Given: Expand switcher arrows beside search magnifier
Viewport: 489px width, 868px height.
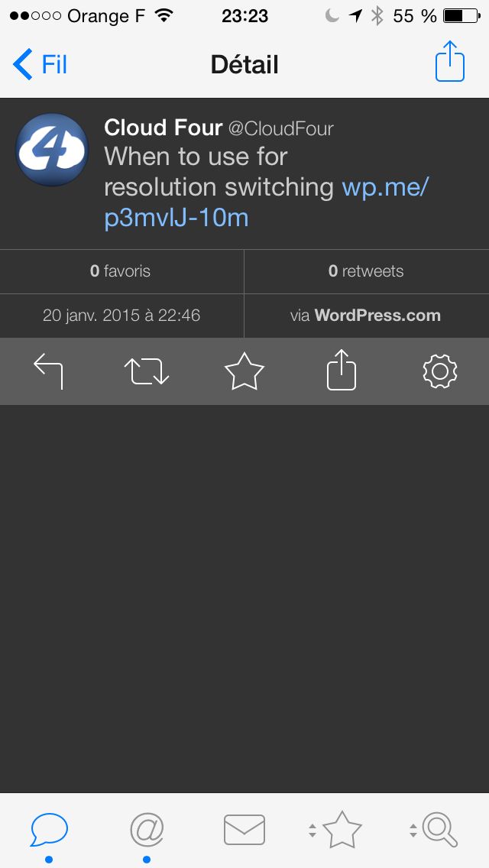Looking at the screenshot, I should [413, 831].
